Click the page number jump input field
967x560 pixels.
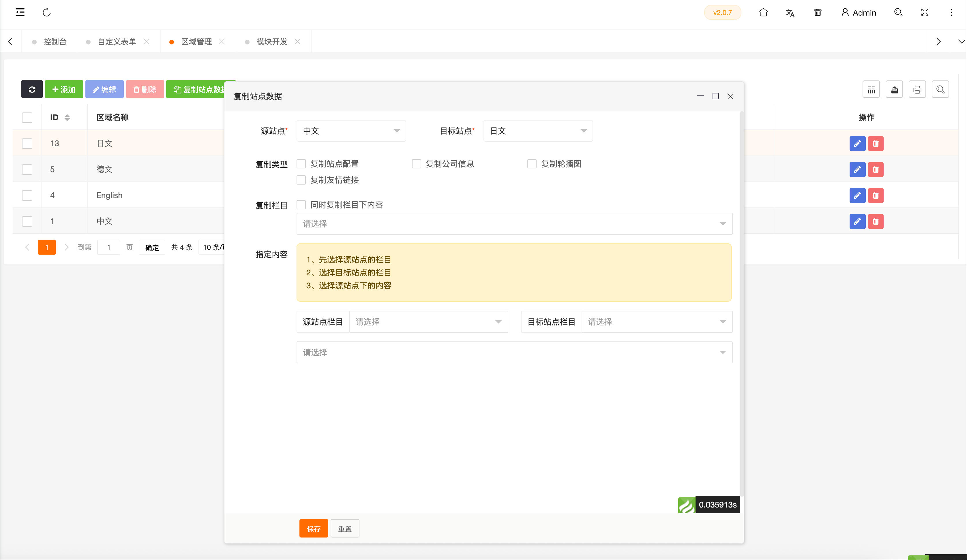(x=108, y=247)
